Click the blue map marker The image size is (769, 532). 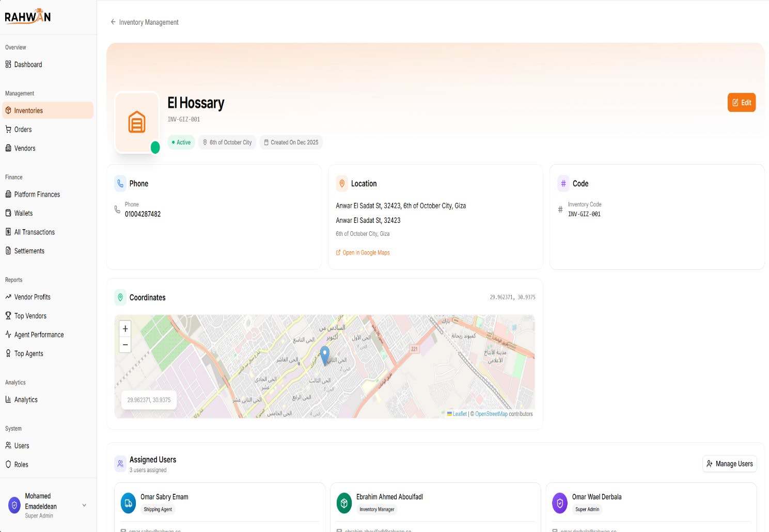(x=325, y=356)
